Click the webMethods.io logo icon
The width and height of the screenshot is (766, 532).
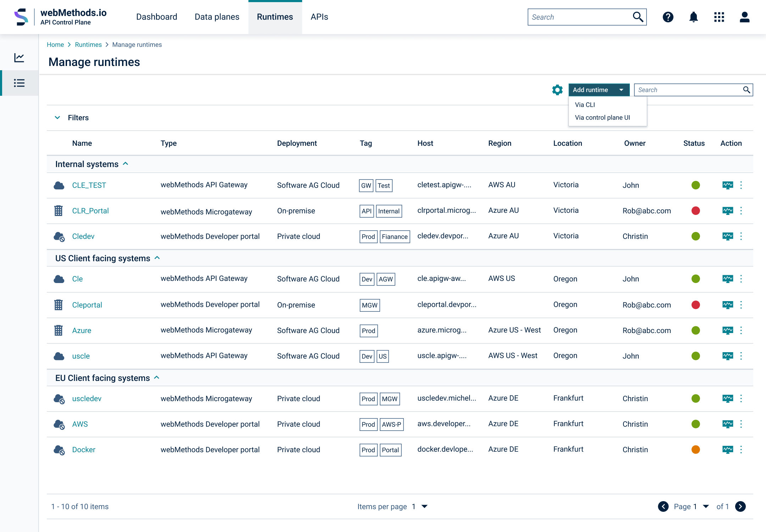[21, 17]
